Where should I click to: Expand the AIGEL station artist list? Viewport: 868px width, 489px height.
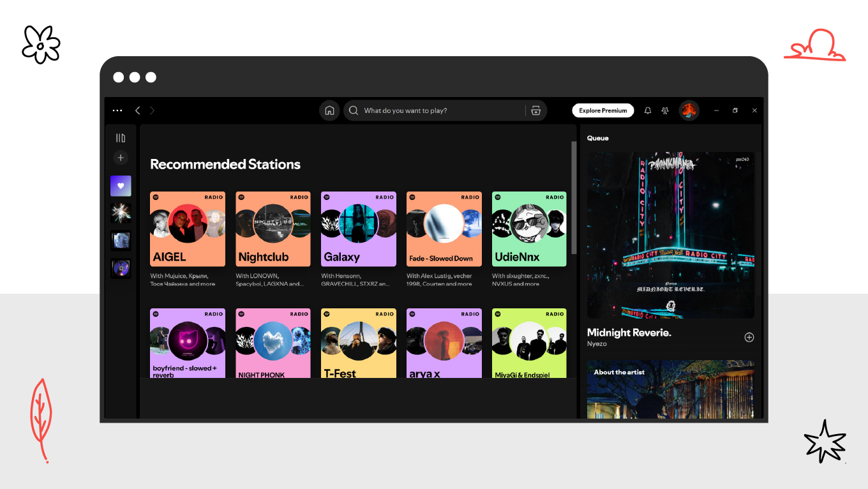pyautogui.click(x=188, y=280)
